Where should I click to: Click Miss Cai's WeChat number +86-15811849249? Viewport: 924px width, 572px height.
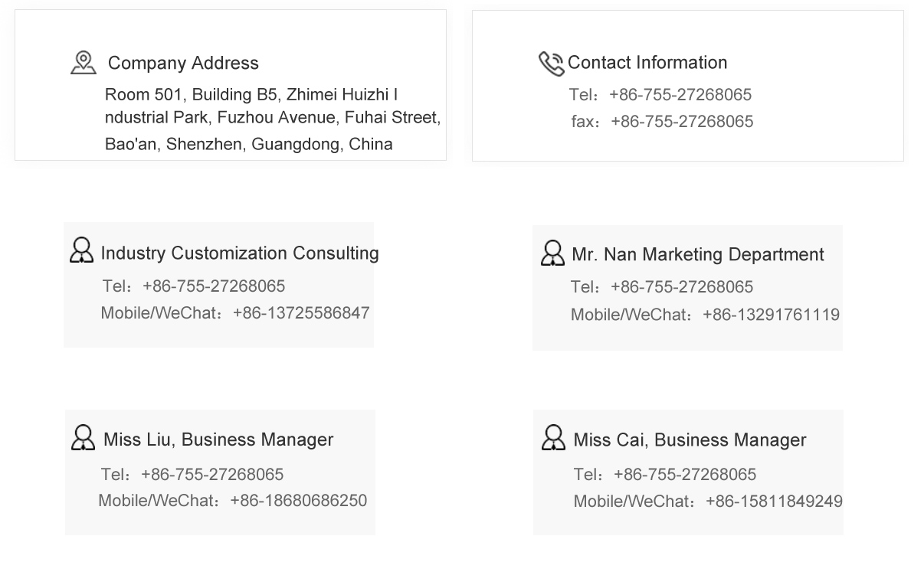pyautogui.click(x=774, y=502)
